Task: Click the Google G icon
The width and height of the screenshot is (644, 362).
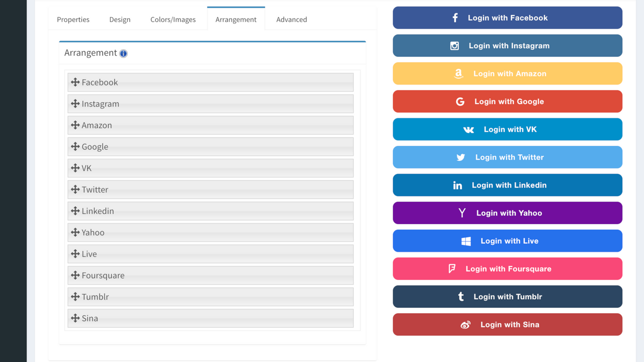Action: pos(460,101)
